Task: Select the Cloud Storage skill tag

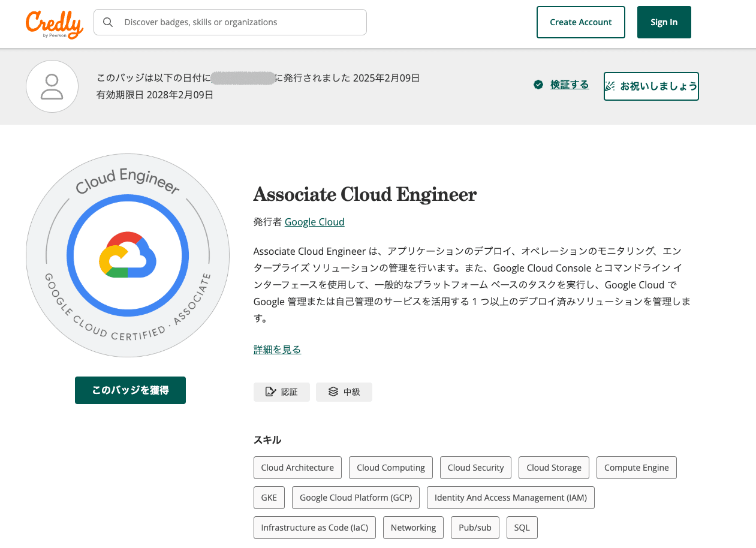Action: click(x=554, y=468)
